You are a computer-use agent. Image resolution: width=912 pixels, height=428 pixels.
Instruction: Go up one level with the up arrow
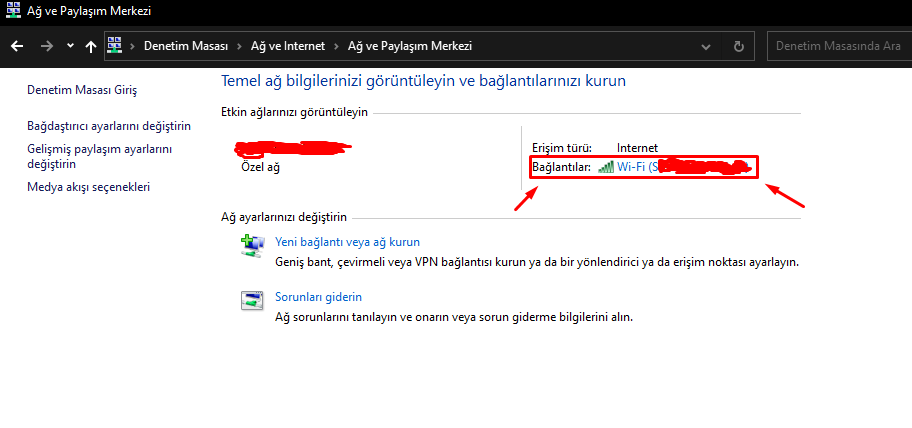91,47
